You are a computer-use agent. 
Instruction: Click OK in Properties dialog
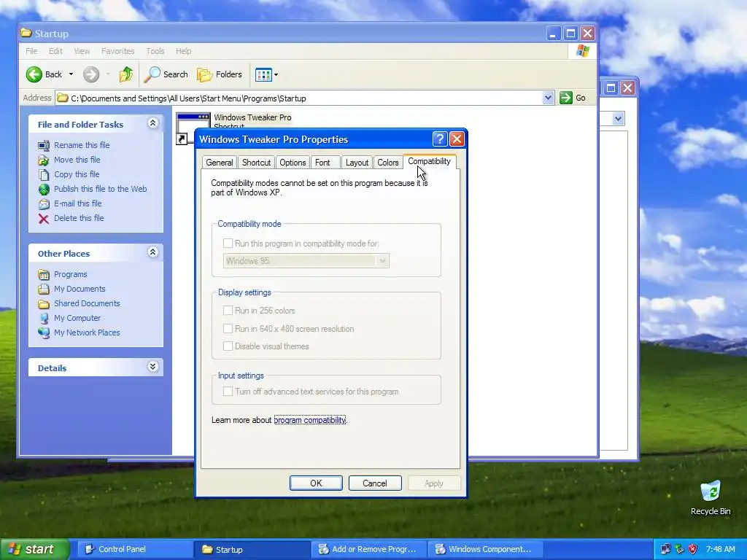pyautogui.click(x=316, y=483)
